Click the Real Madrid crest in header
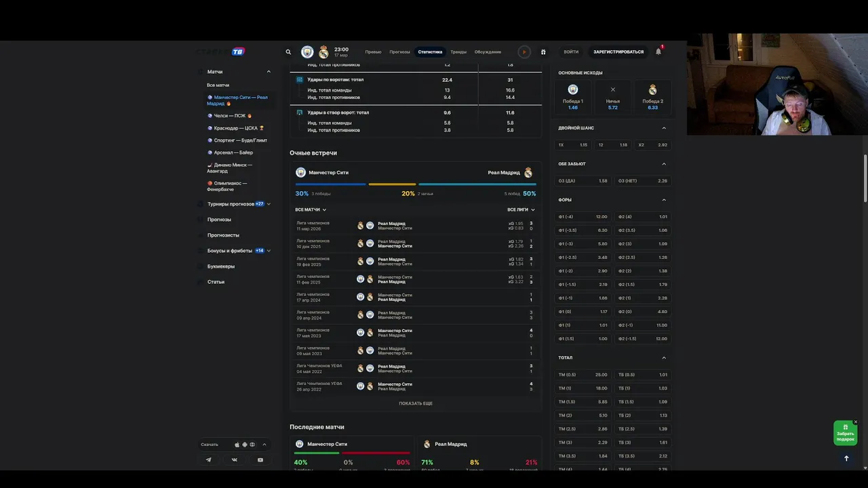This screenshot has height=488, width=868. point(323,52)
